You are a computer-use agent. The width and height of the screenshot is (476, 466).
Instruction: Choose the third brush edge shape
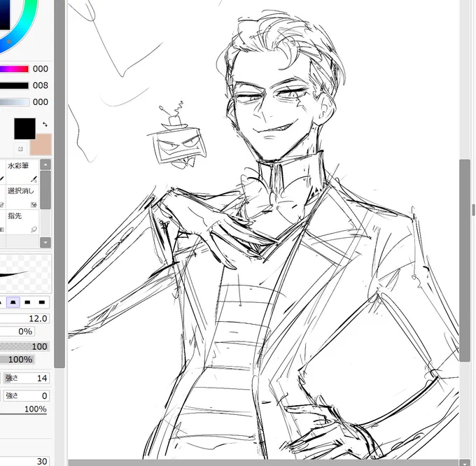pyautogui.click(x=27, y=302)
